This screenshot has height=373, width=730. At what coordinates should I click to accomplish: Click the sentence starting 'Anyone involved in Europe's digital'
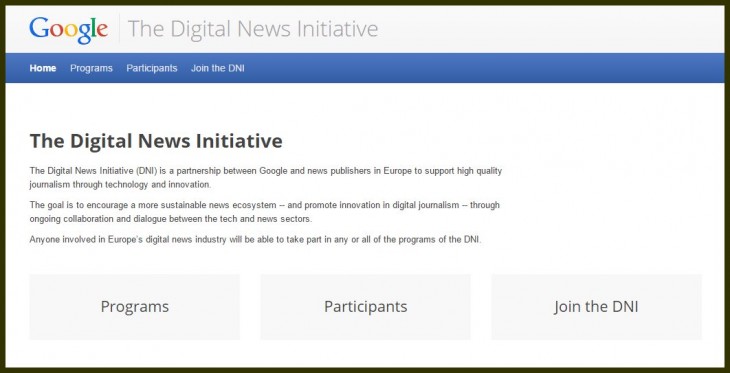tap(255, 240)
